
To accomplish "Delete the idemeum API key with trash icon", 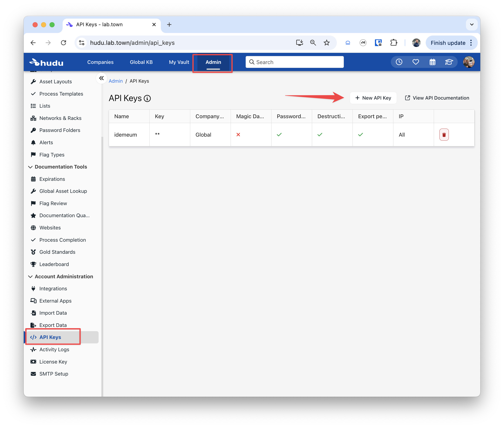I will pyautogui.click(x=444, y=135).
